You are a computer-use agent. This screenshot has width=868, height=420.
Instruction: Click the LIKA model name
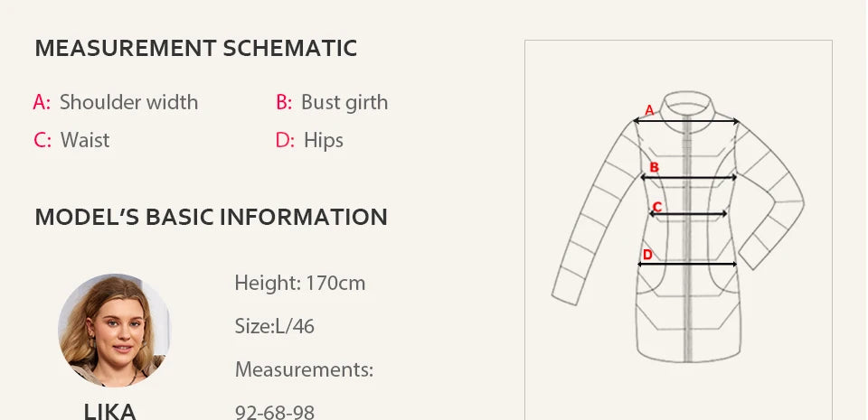[x=110, y=412]
